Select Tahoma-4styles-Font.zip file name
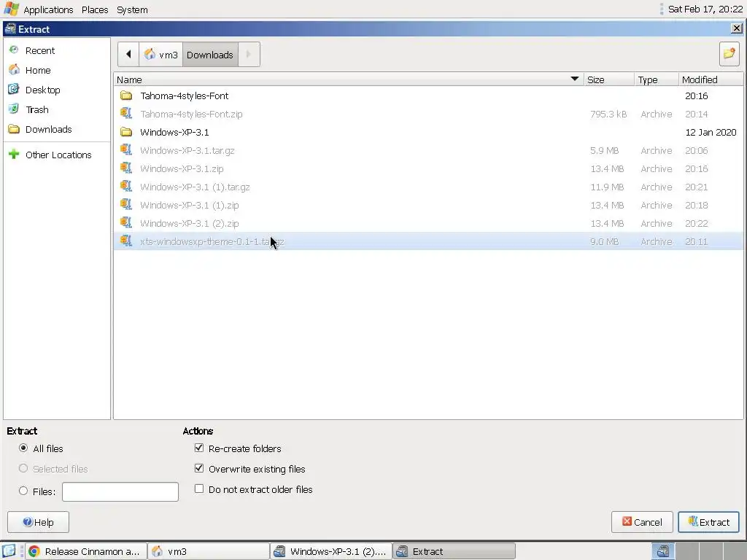 pyautogui.click(x=191, y=114)
